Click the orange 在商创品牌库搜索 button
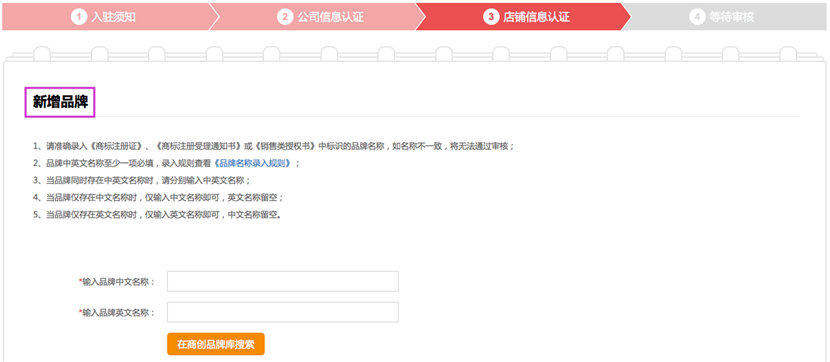Image resolution: width=830 pixels, height=362 pixels. point(215,345)
